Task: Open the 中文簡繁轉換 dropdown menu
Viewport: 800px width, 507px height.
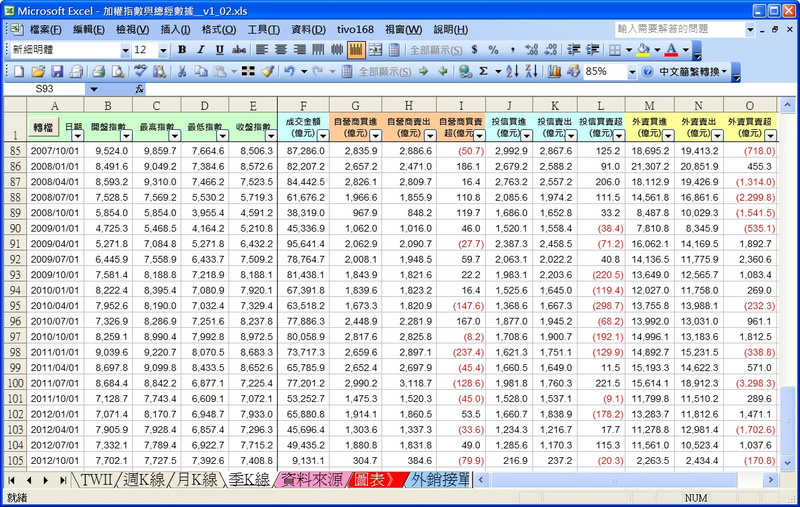Action: tap(693, 71)
